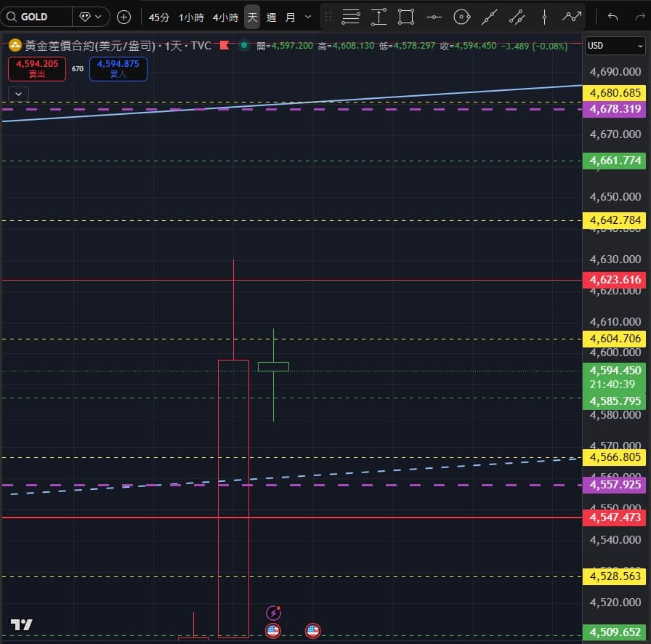Screen dimensions: 651x644
Task: Switch to the 週 weekly interval
Action: 272,17
